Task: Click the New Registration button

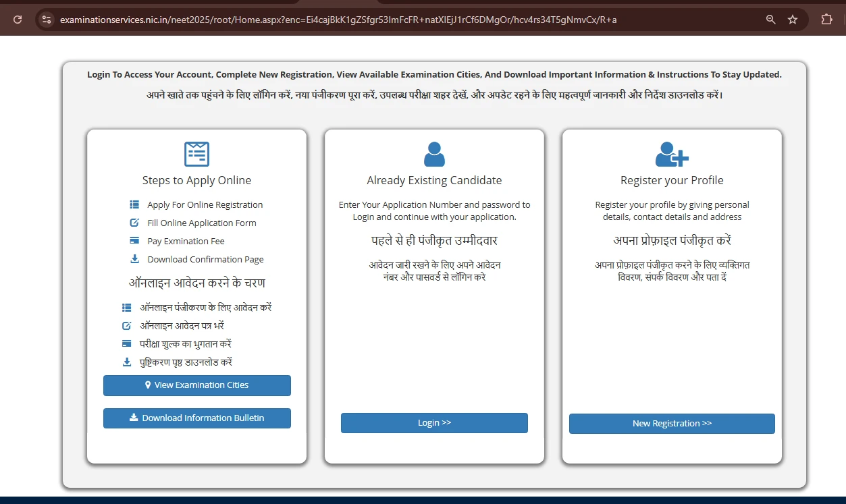Action: click(x=671, y=423)
